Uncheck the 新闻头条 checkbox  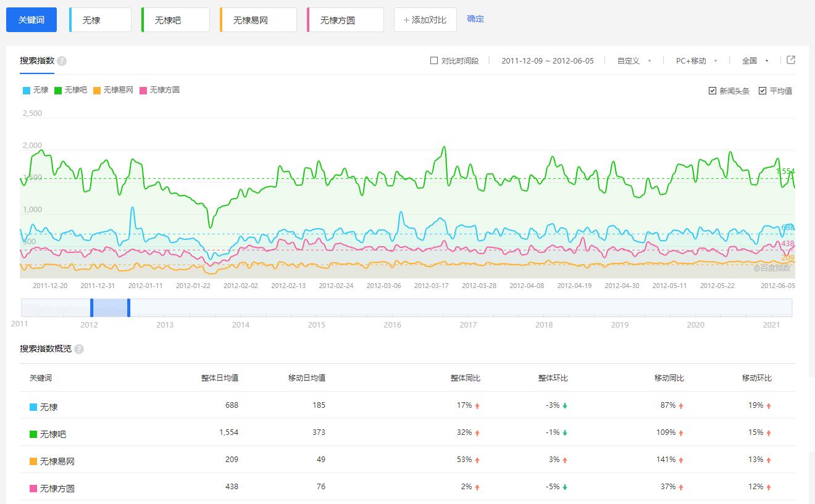pyautogui.click(x=713, y=91)
